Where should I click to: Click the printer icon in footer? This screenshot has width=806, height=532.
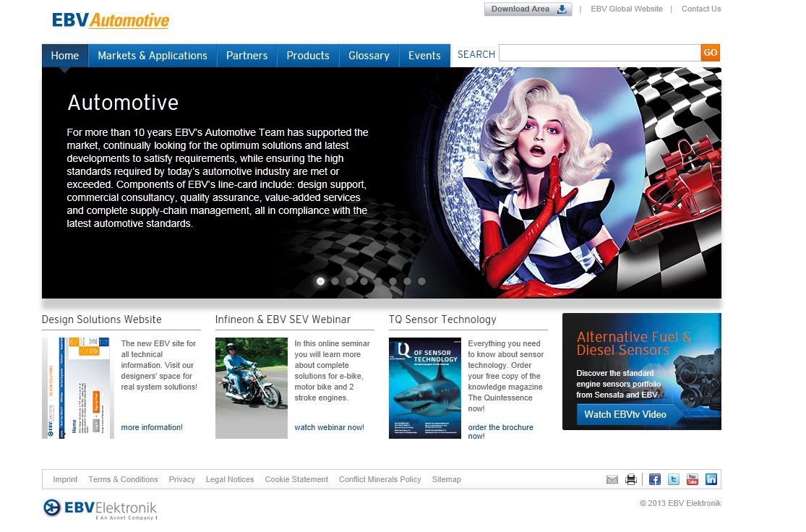click(631, 479)
